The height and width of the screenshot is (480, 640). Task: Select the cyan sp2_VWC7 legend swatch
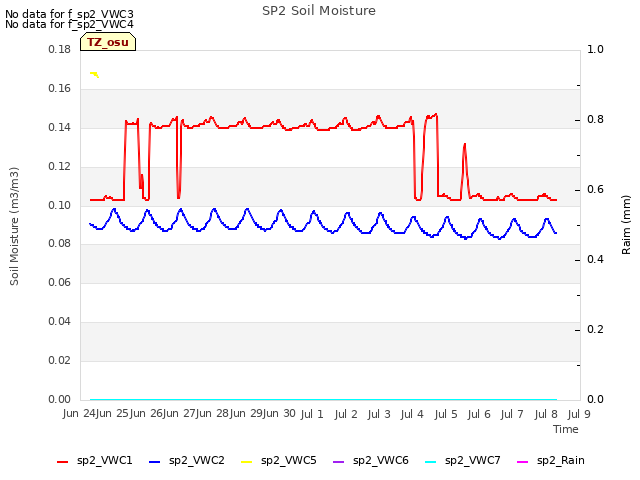[431, 462]
